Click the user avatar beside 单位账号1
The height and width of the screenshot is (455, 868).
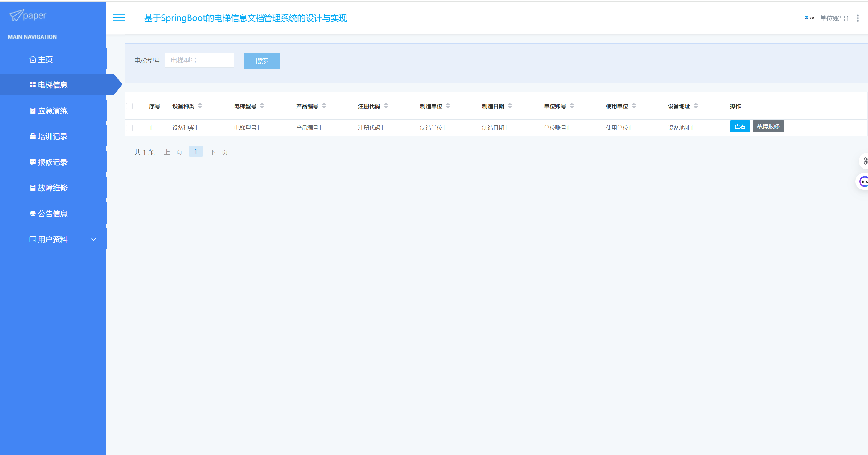809,18
